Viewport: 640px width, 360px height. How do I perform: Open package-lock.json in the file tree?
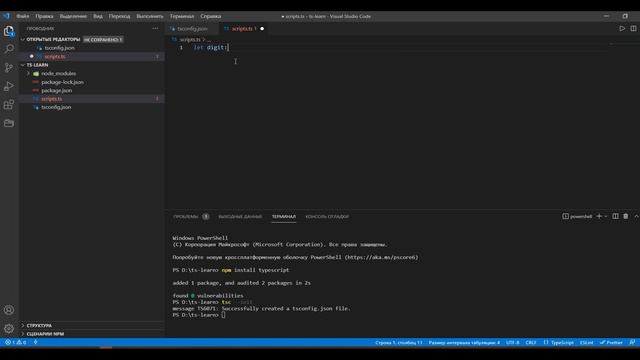pyautogui.click(x=62, y=82)
